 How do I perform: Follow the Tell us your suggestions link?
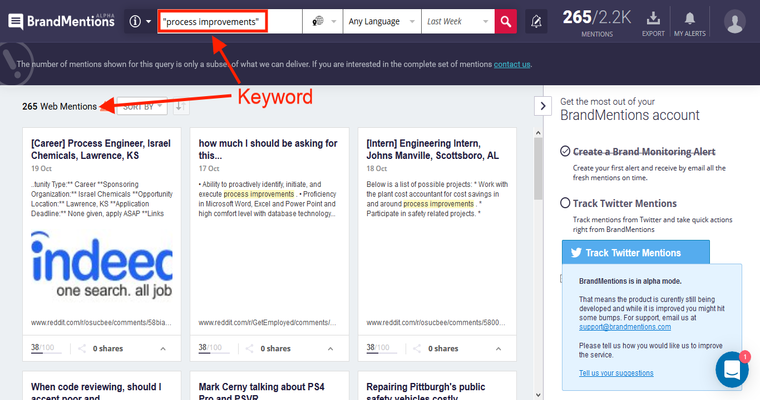pos(616,373)
